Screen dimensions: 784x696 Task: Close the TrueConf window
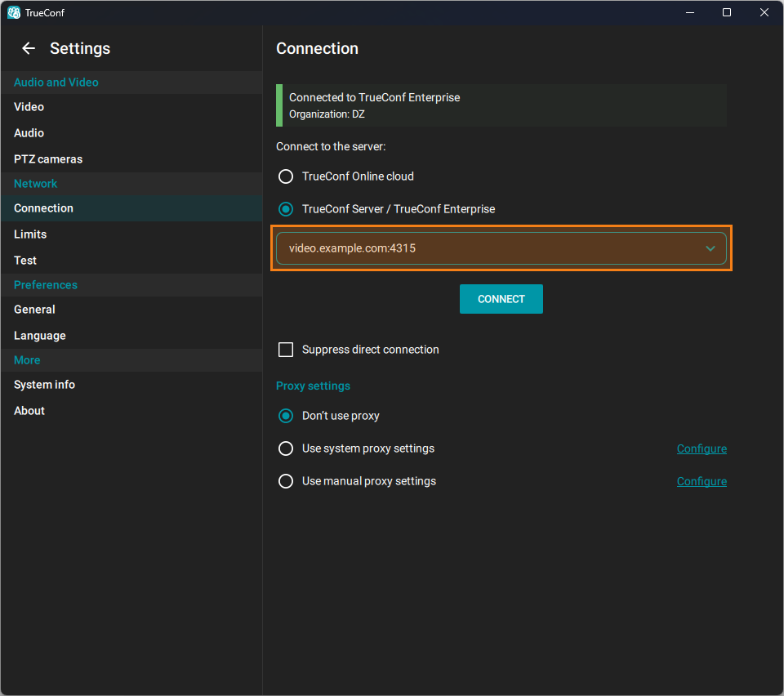764,12
